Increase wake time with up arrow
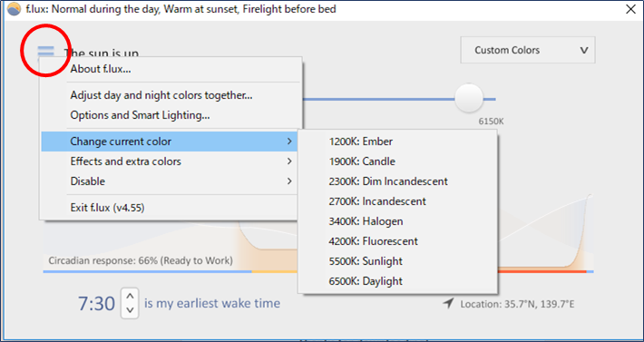The height and width of the screenshot is (342, 644). point(130,296)
